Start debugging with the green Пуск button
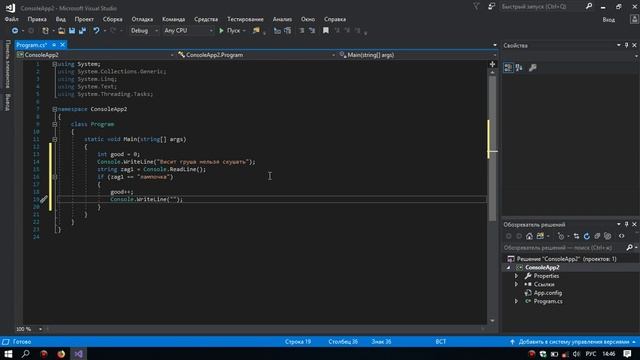The width and height of the screenshot is (640, 360). [x=229, y=31]
